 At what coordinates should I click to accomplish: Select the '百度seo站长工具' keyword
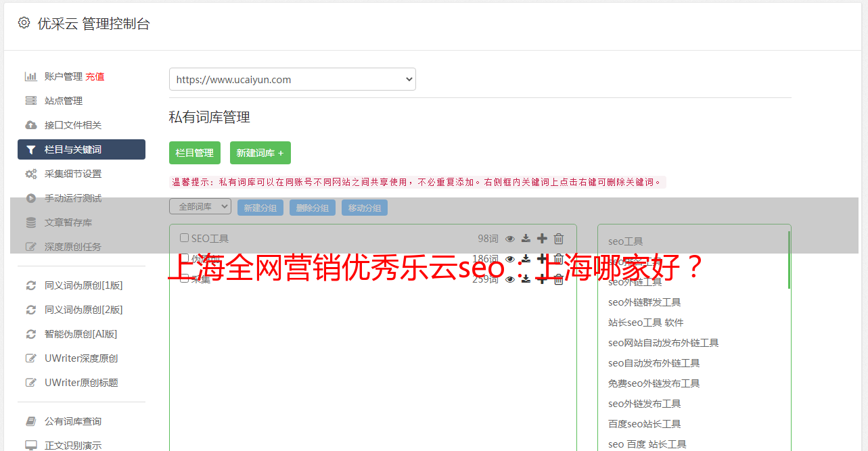(x=645, y=424)
